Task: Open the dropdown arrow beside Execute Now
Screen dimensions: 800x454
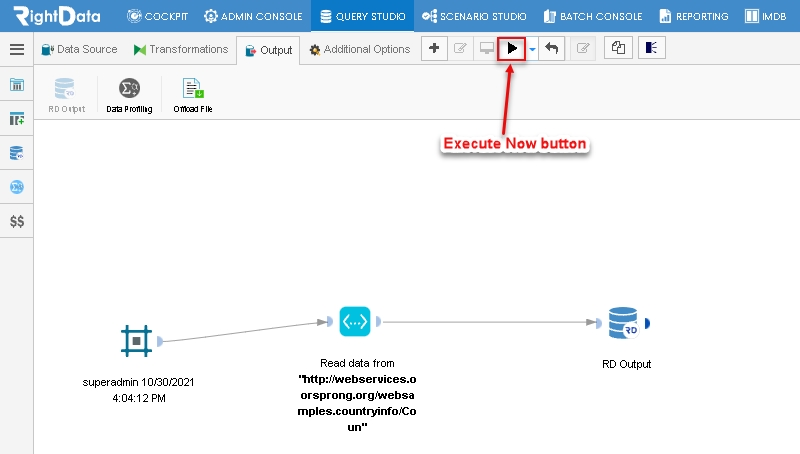Action: [x=532, y=49]
